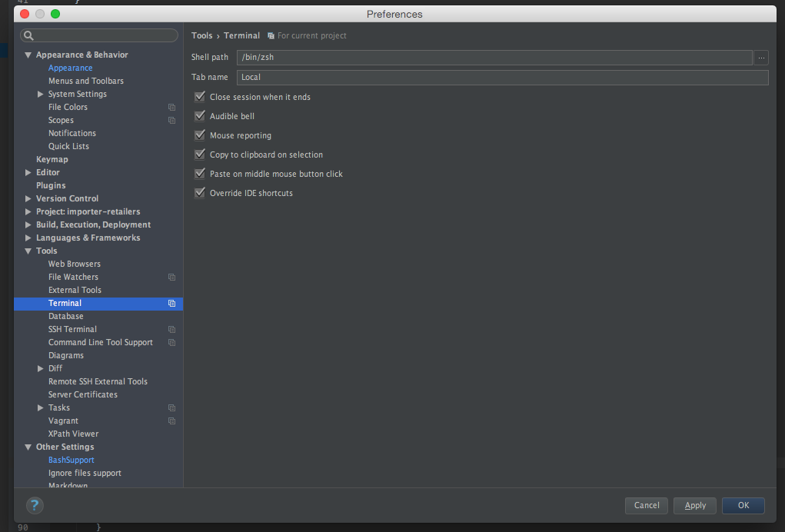785x532 pixels.
Task: Click project-level icon on Terminal row
Action: [171, 303]
